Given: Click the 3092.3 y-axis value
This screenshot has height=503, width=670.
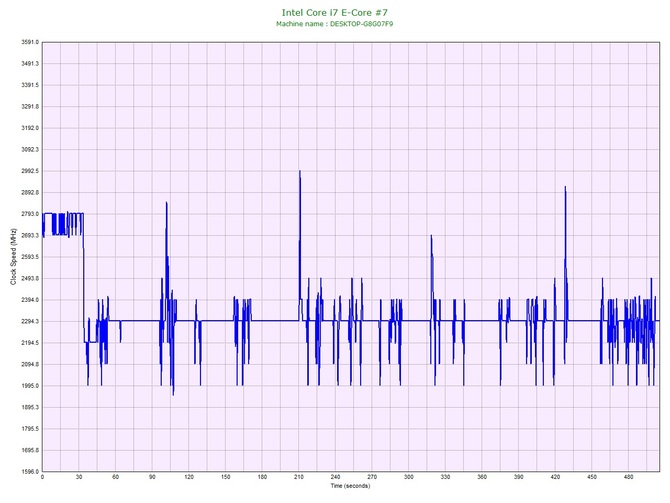Looking at the screenshot, I should (30, 150).
